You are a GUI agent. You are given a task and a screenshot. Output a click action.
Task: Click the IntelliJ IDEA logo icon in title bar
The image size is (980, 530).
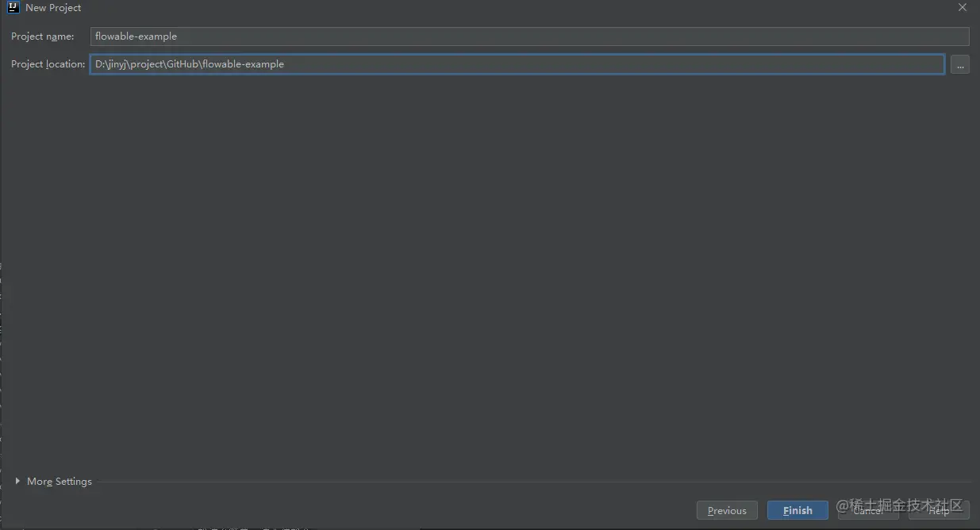click(13, 8)
